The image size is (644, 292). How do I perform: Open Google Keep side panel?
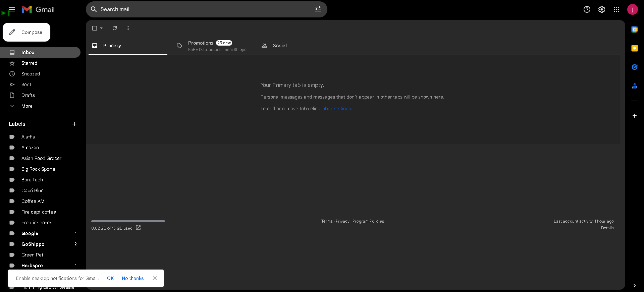coord(635,48)
